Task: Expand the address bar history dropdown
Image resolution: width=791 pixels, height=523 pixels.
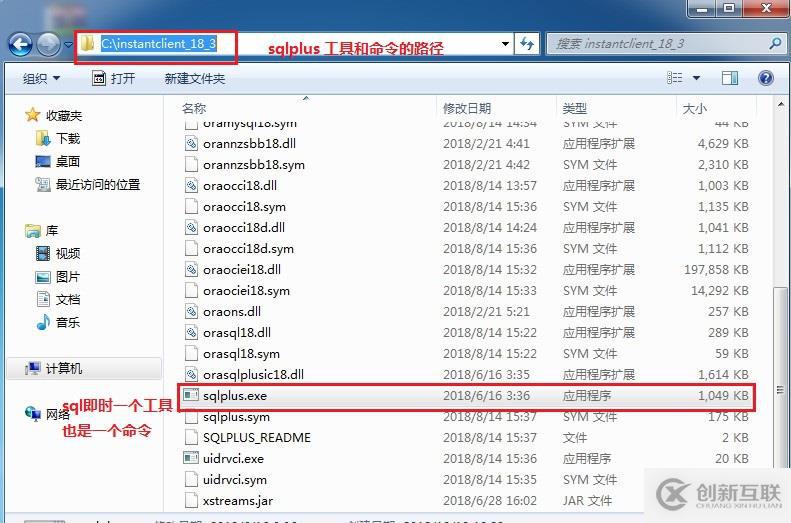Action: (x=505, y=44)
